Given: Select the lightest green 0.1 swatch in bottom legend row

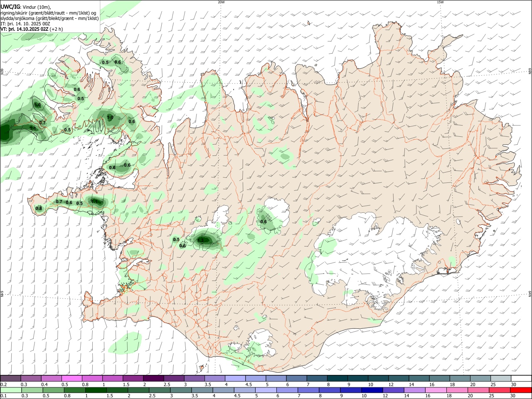Looking at the screenshot, I should point(11,390).
